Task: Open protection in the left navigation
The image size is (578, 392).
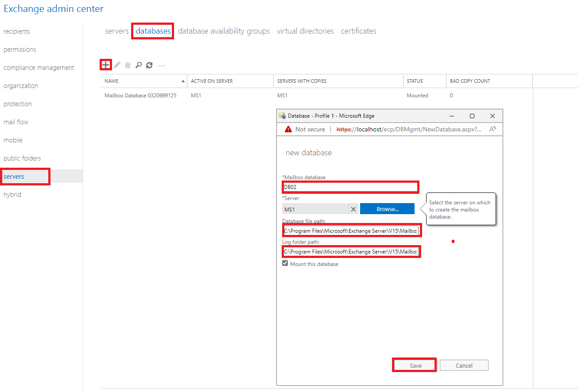Action: pyautogui.click(x=18, y=104)
